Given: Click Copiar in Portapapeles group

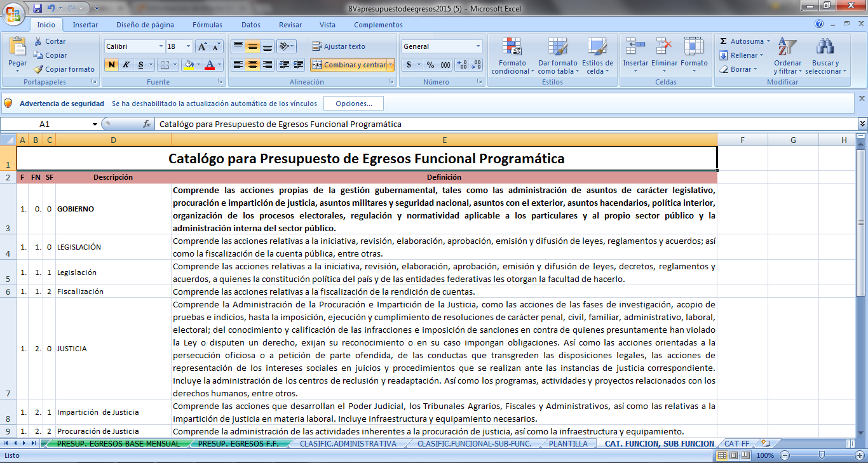Looking at the screenshot, I should tap(50, 55).
